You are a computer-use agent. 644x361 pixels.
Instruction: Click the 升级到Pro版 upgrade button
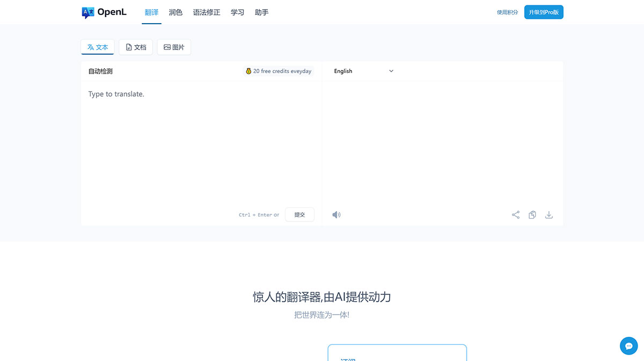[x=544, y=12]
